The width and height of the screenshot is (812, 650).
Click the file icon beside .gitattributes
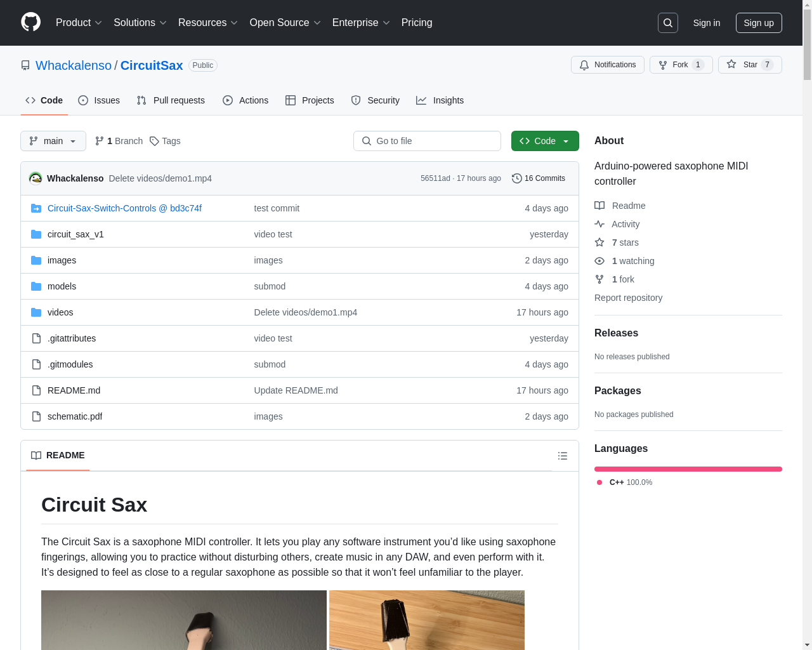pos(36,338)
